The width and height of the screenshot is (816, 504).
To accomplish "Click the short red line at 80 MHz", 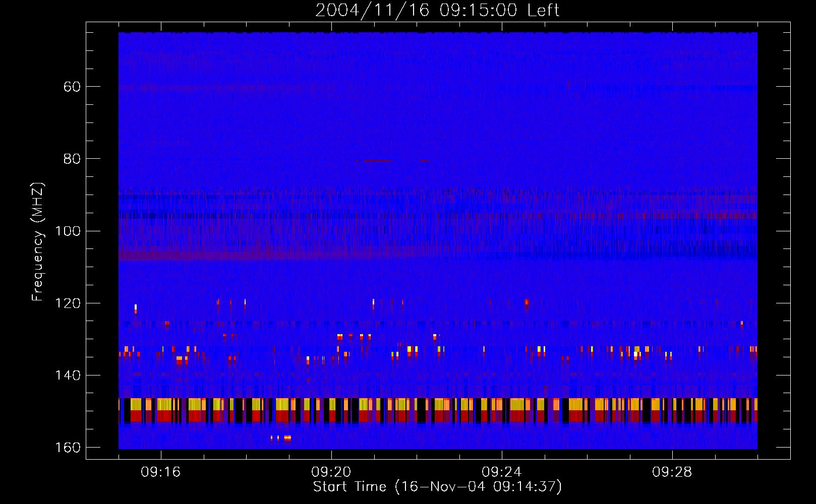I will (377, 160).
